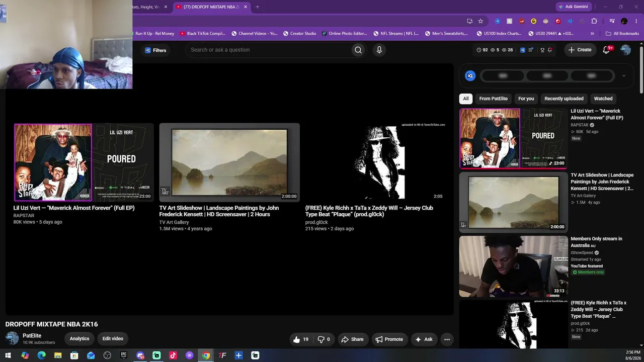Open the vidIQ icon in the stats bar
Screen dimensions: 644x362
pyautogui.click(x=523, y=50)
